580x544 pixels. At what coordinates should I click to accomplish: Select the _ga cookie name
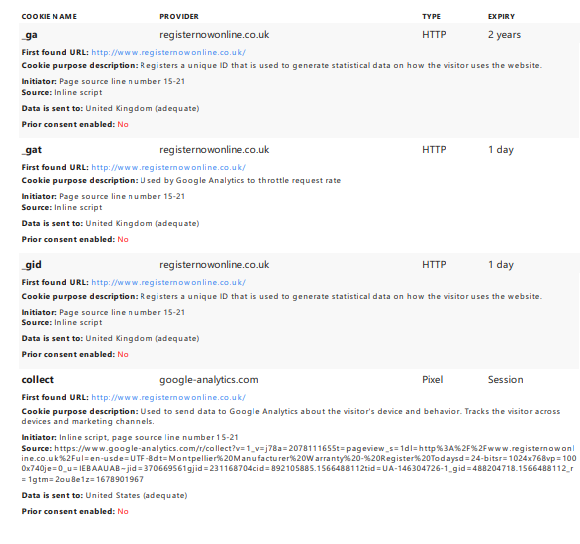(x=30, y=35)
